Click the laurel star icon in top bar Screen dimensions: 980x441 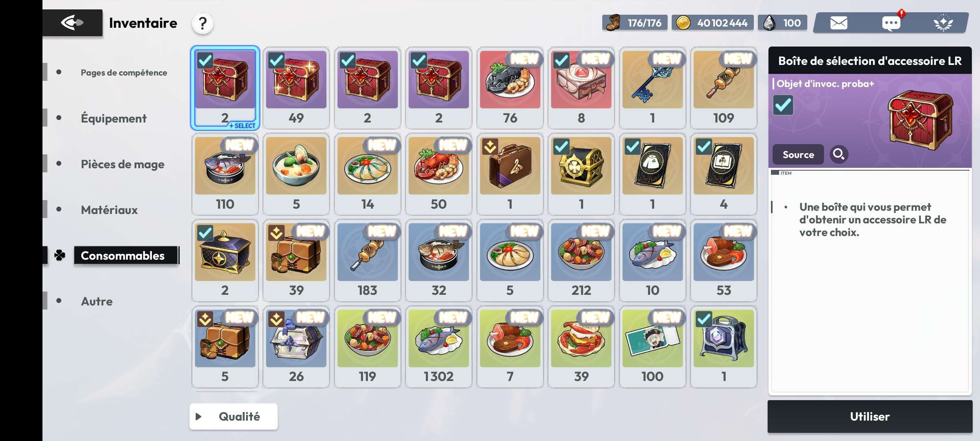point(943,23)
